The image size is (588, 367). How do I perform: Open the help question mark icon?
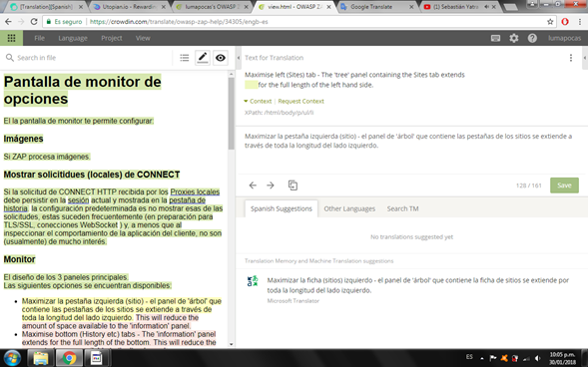[532, 38]
